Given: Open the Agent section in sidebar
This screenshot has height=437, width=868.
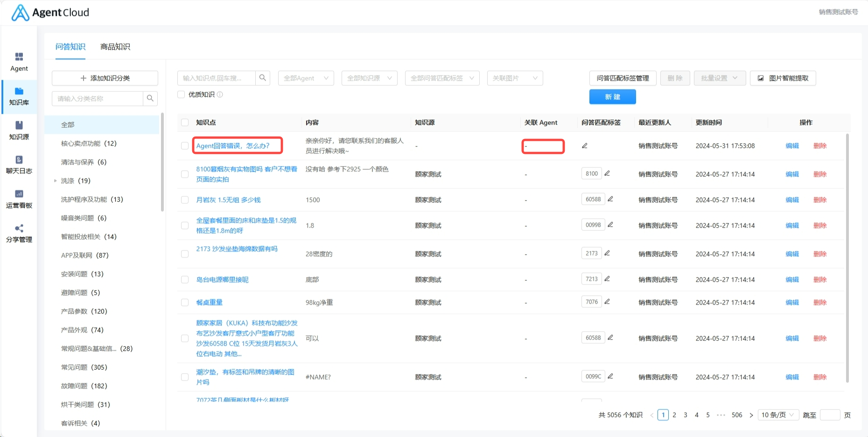Looking at the screenshot, I should 19,62.
